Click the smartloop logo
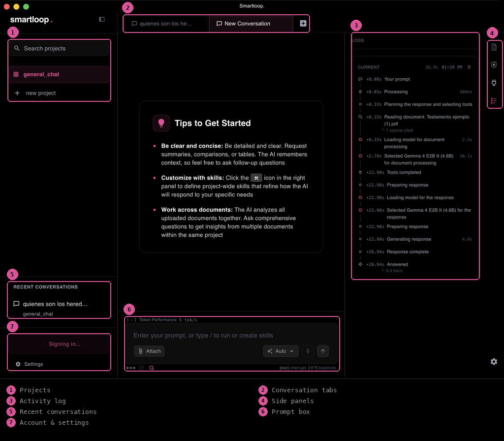The width and height of the screenshot is (504, 441). (31, 20)
